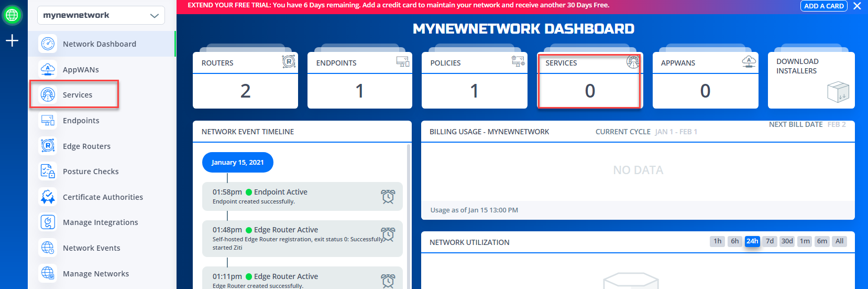Click the Manage Integrations sidebar icon
The width and height of the screenshot is (868, 289).
pyautogui.click(x=48, y=222)
